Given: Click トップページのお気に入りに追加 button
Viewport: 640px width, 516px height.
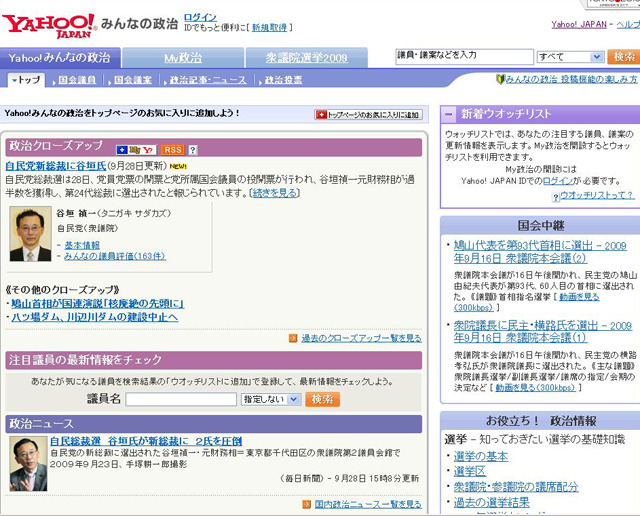Looking at the screenshot, I should pos(369,115).
